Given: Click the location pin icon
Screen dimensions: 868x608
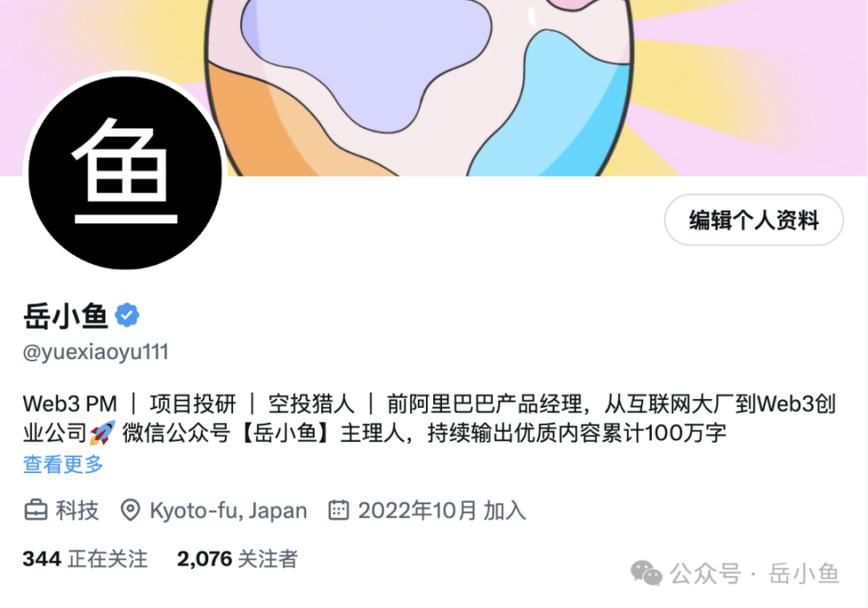Looking at the screenshot, I should 130,510.
